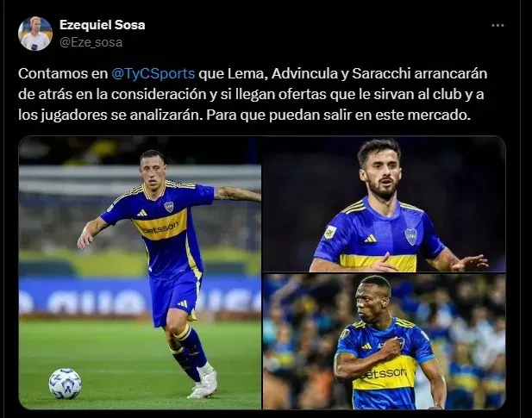
Task: Click betsson logo on bottom-right player's shirt
Action: tap(383, 373)
